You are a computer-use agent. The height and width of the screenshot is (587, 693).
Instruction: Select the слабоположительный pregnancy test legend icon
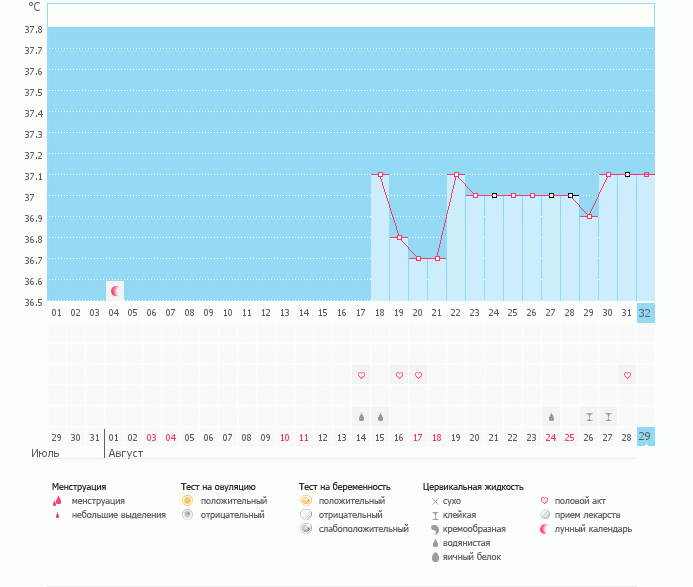pyautogui.click(x=305, y=528)
